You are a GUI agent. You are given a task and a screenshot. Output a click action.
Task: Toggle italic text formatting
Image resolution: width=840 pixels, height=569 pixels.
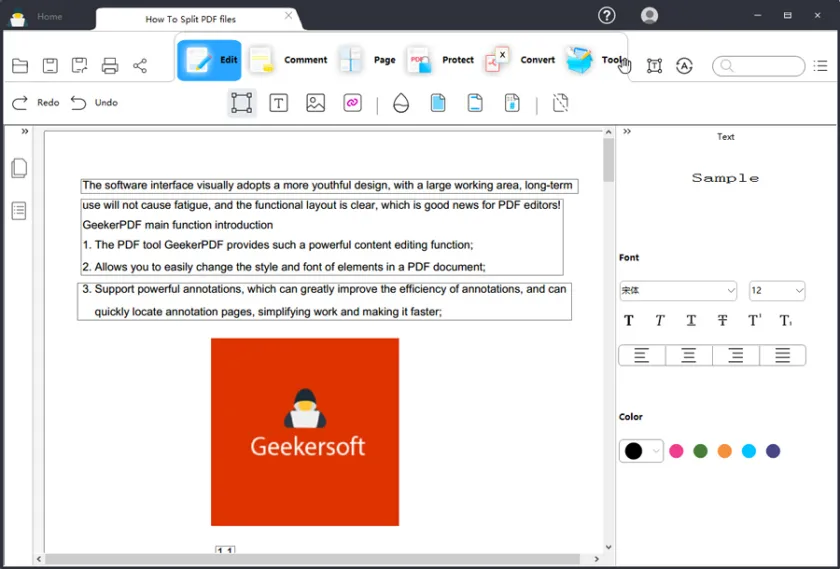tap(660, 321)
